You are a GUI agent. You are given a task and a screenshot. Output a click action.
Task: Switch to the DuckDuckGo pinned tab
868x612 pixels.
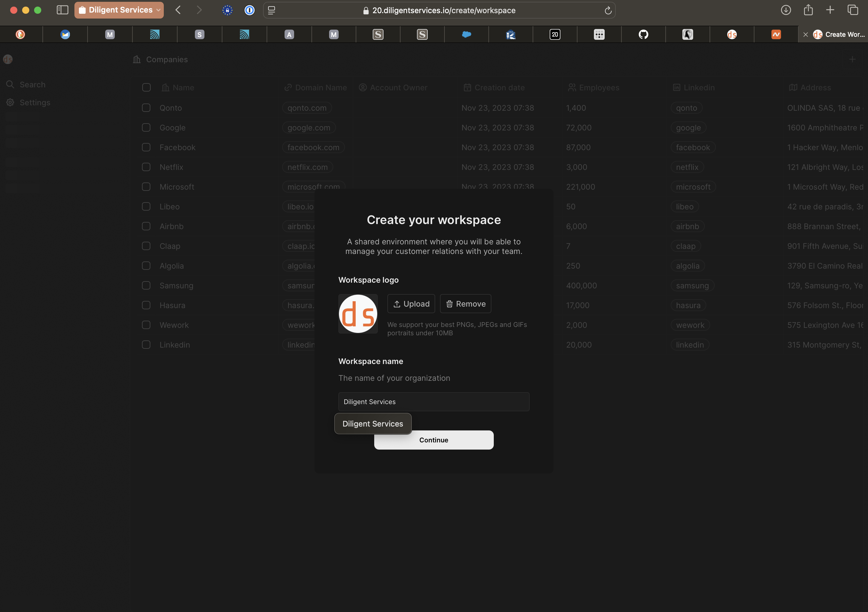pyautogui.click(x=20, y=34)
